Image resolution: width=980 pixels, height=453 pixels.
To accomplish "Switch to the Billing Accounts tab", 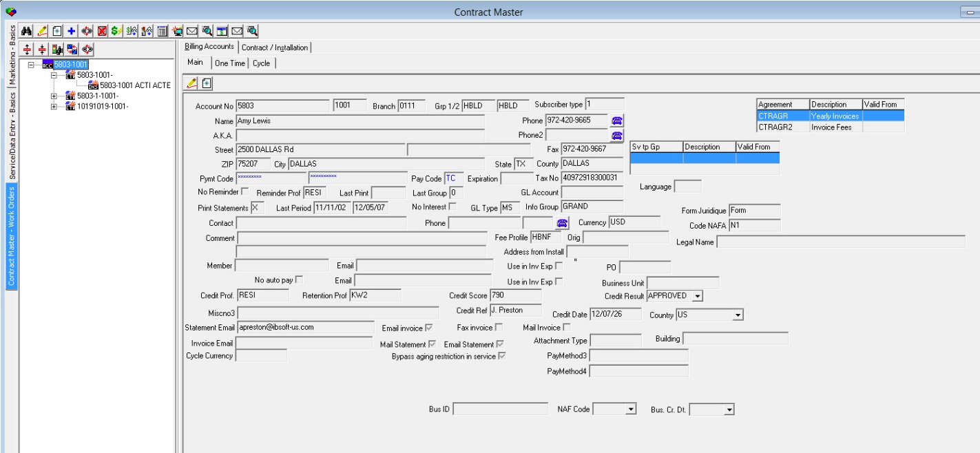I will 209,47.
